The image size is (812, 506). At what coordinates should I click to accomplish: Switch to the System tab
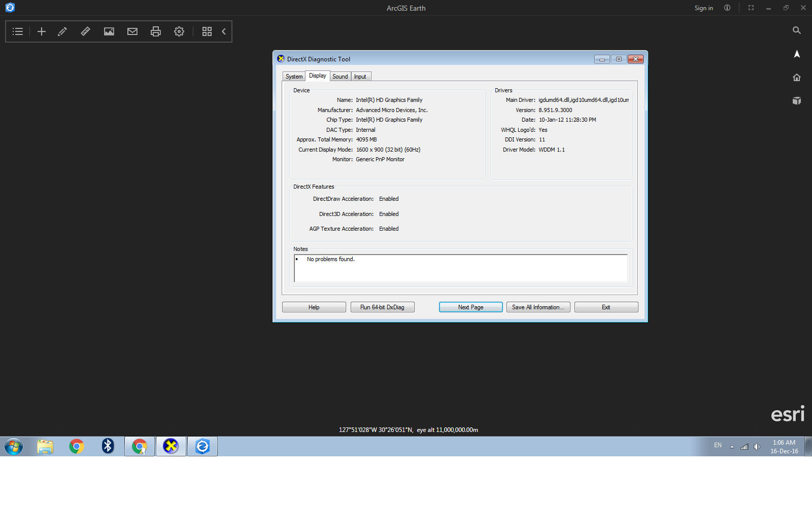coord(294,77)
